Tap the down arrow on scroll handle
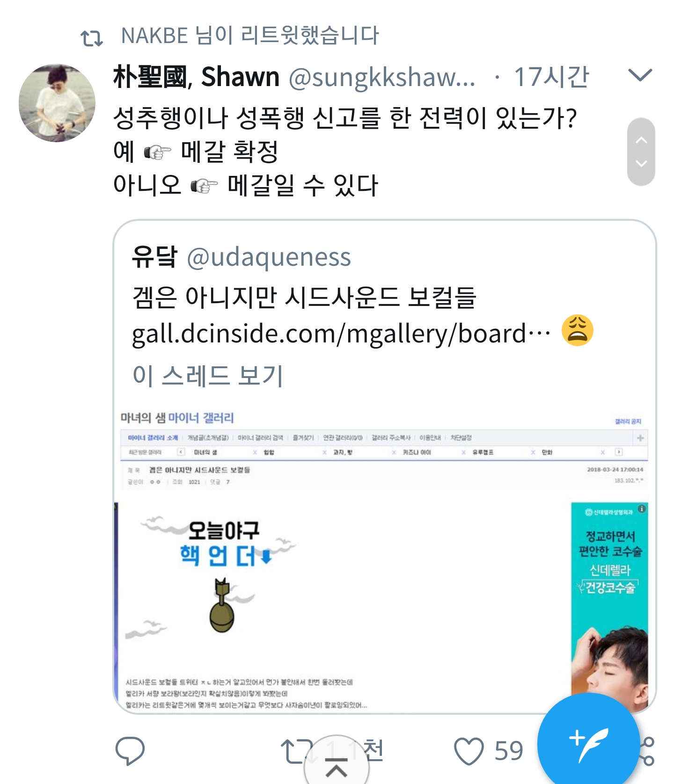The height and width of the screenshot is (784, 674). pos(641,164)
